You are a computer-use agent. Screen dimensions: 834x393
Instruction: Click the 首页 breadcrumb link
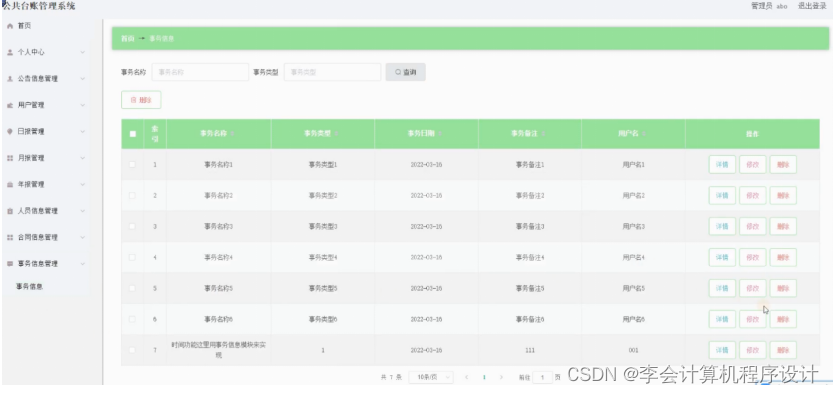click(x=127, y=39)
